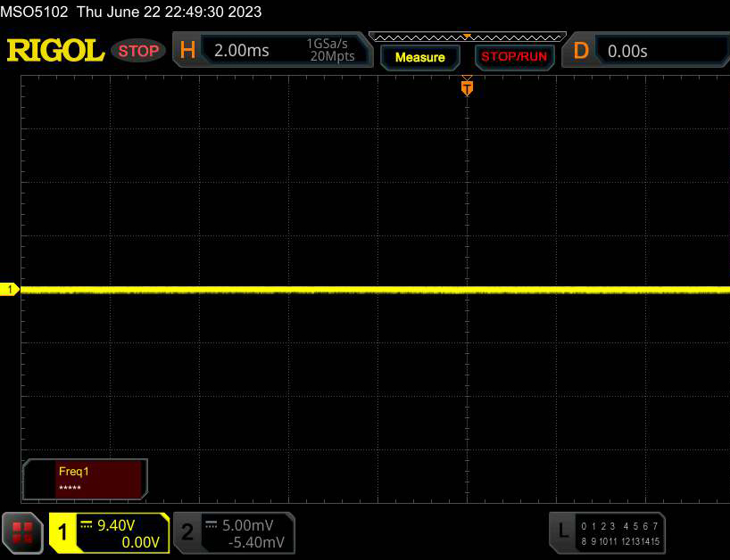730x560 pixels.
Task: Click the RIGOL logo
Action: point(55,51)
